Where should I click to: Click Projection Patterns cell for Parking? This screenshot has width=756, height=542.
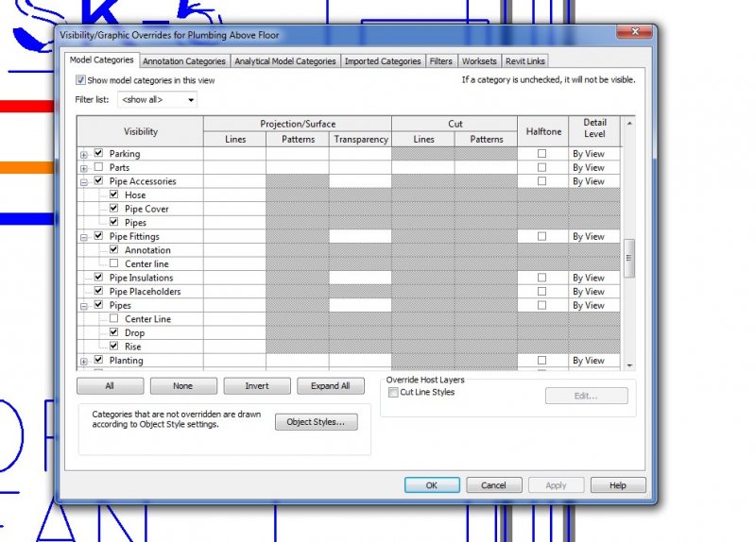point(298,154)
